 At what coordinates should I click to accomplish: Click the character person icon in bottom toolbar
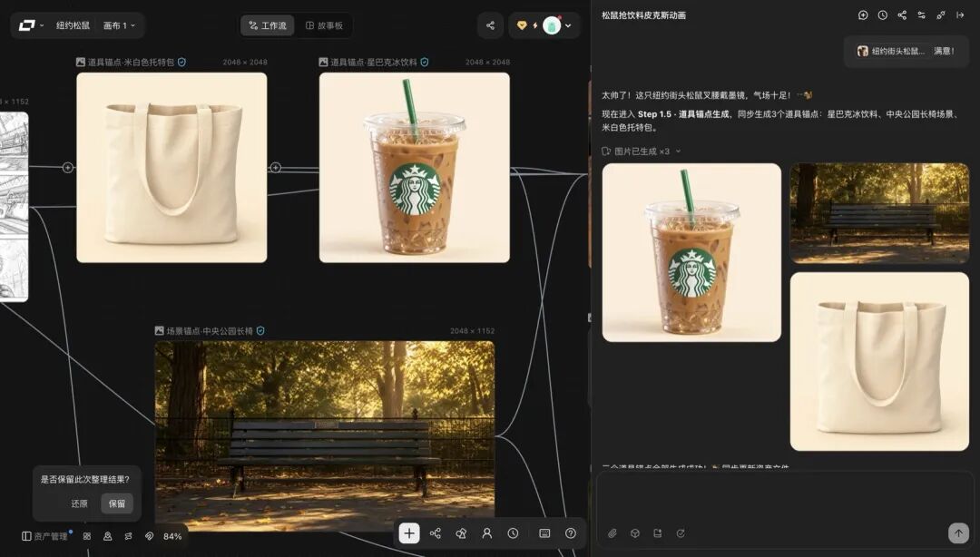coord(487,533)
